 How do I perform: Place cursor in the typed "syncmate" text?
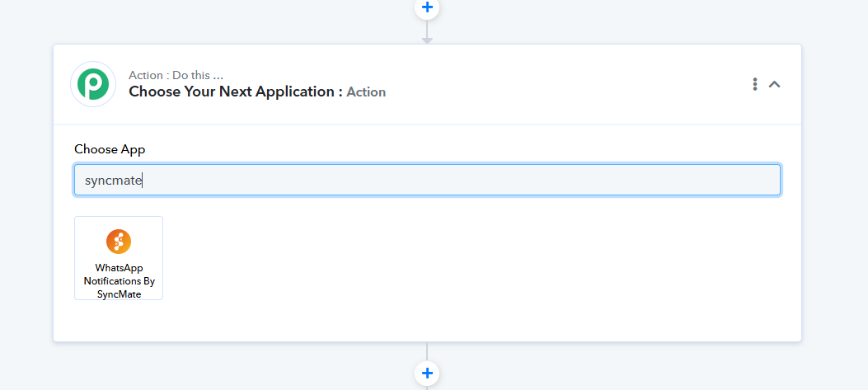(x=114, y=180)
